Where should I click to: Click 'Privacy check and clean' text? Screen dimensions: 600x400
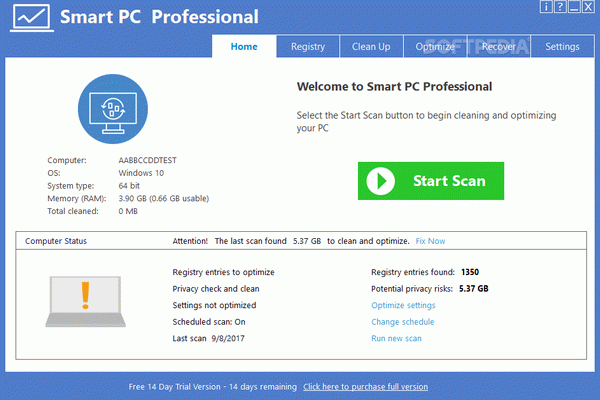coord(216,289)
